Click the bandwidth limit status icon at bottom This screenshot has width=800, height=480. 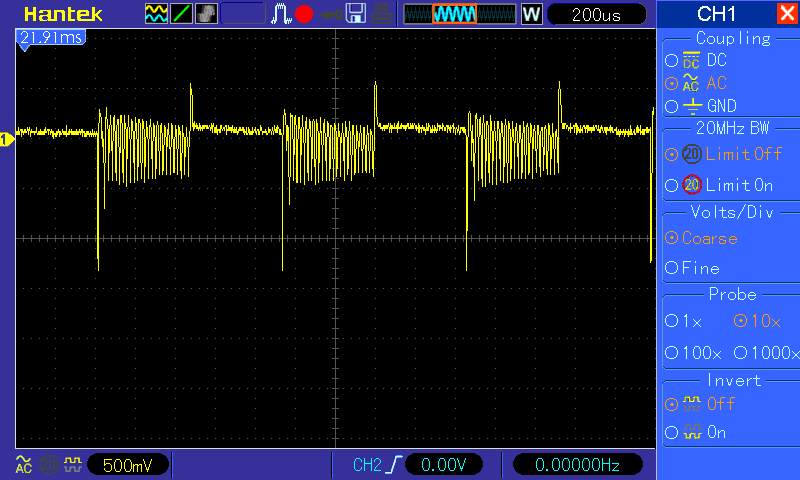click(x=49, y=465)
